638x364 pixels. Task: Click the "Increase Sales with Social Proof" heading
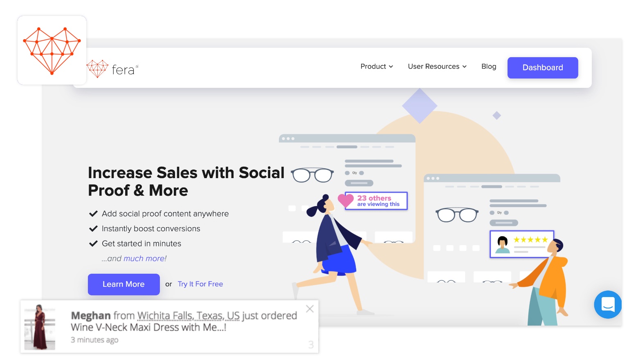186,181
